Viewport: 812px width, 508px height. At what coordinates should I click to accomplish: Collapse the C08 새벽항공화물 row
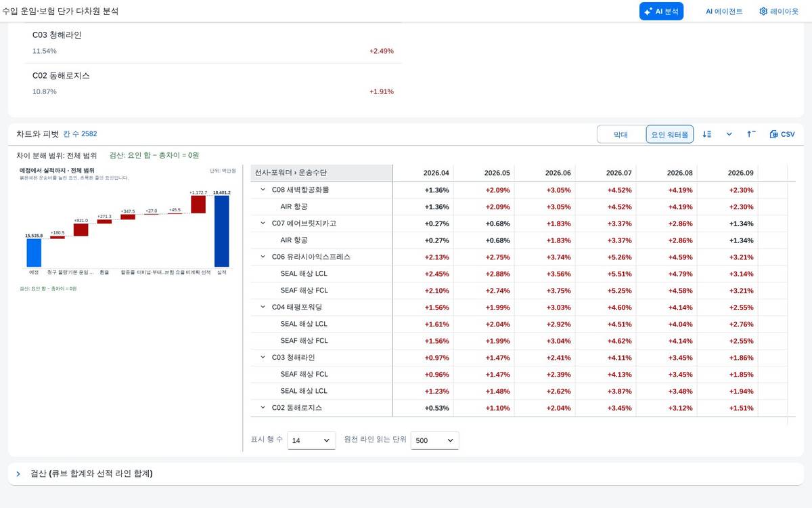(x=263, y=190)
